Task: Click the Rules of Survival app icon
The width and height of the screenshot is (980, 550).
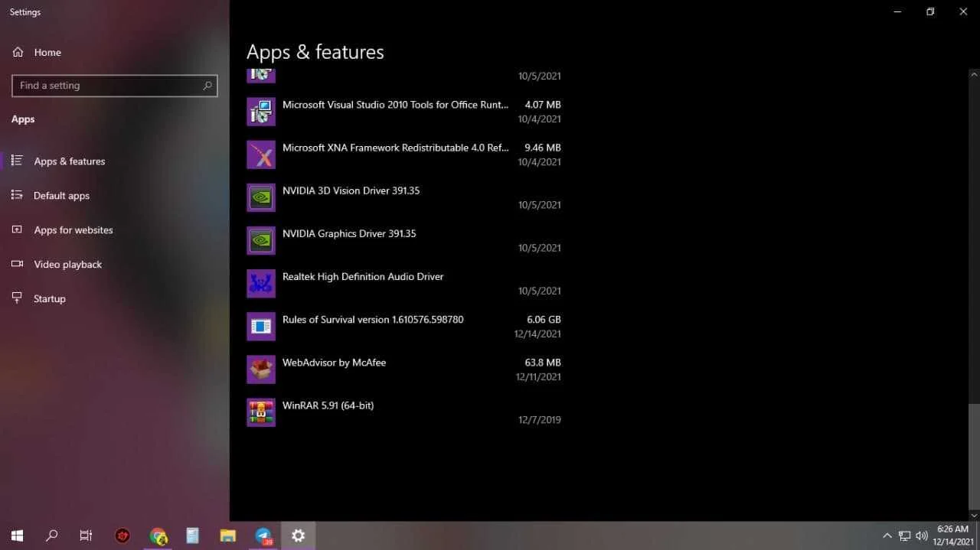Action: click(261, 327)
